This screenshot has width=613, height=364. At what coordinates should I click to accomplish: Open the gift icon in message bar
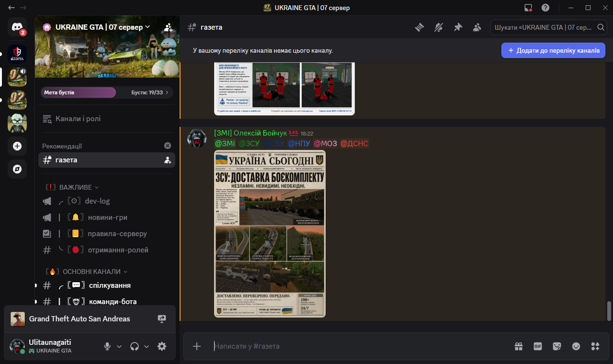pyautogui.click(x=519, y=346)
